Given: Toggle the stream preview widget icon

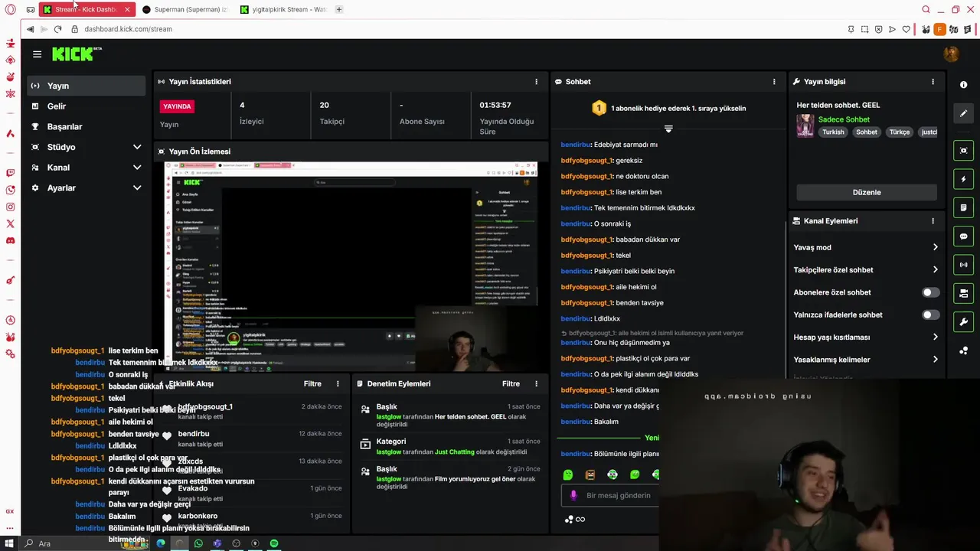Looking at the screenshot, I should 964,150.
